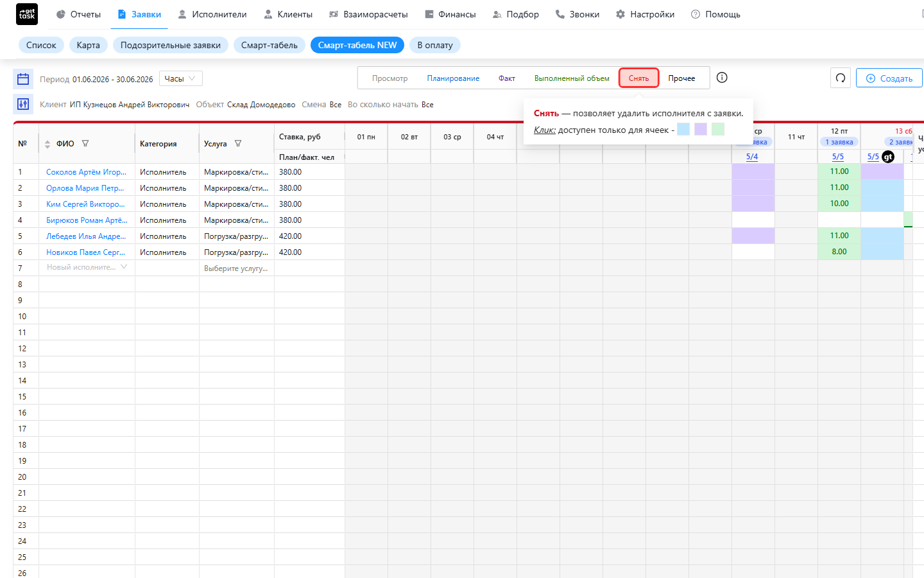Viewport: 924px width, 578px height.
Task: Filter the ФИО column via funnel icon
Action: tap(85, 144)
